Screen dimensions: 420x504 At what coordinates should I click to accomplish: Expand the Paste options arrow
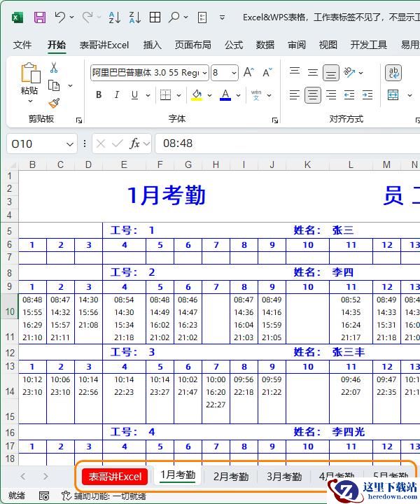point(31,101)
